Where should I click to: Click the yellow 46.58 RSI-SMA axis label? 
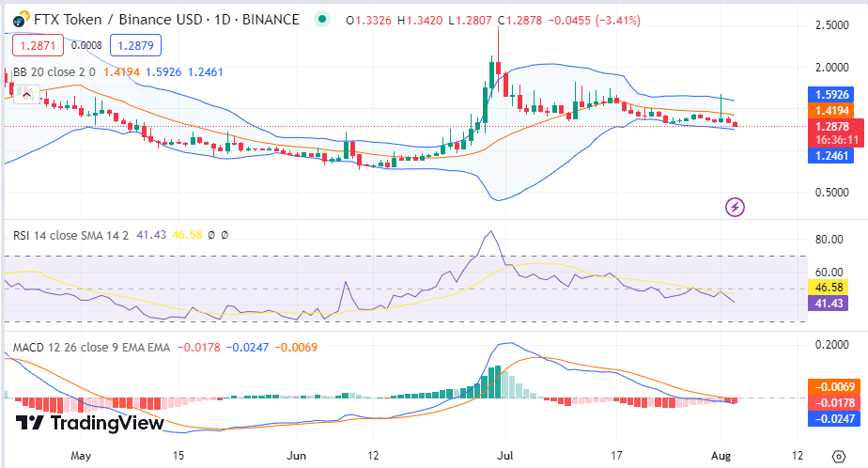829,287
